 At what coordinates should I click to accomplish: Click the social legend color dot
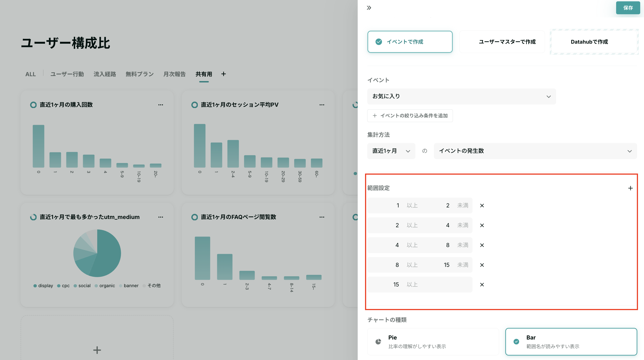click(75, 286)
